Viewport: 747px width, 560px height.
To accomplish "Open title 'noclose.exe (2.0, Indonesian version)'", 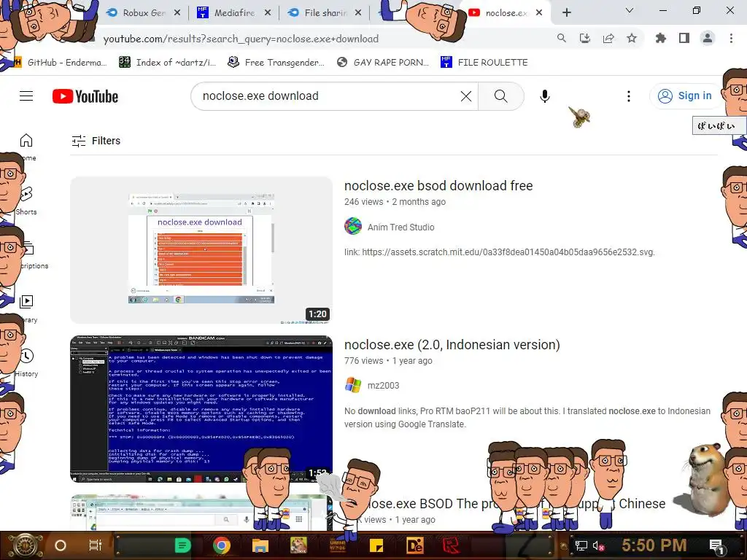I will 452,345.
